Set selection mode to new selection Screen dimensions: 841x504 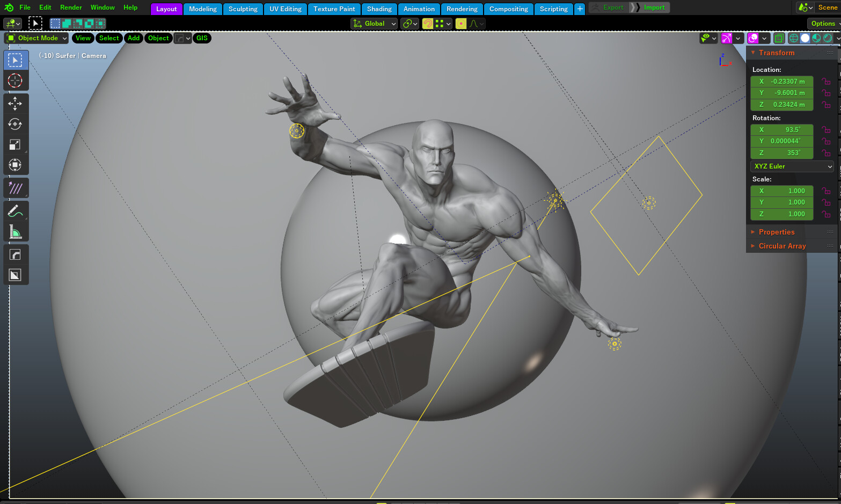pyautogui.click(x=55, y=24)
